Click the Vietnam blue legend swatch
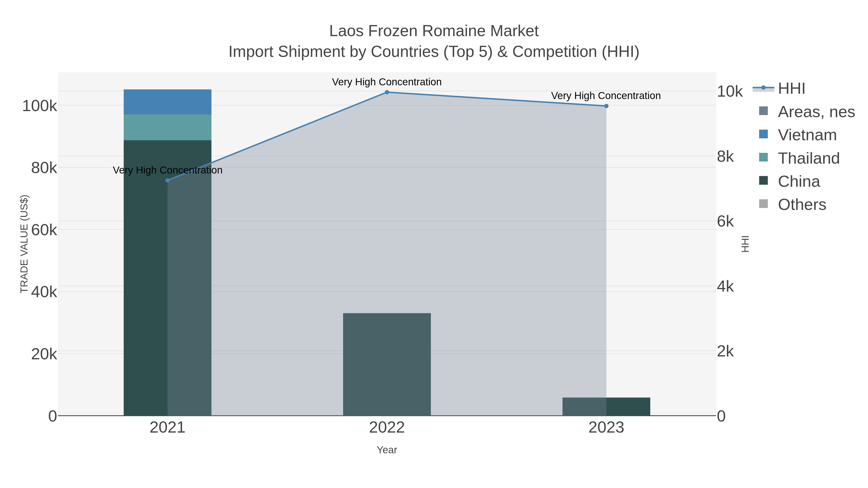Viewport: 868px width, 488px height. (763, 134)
